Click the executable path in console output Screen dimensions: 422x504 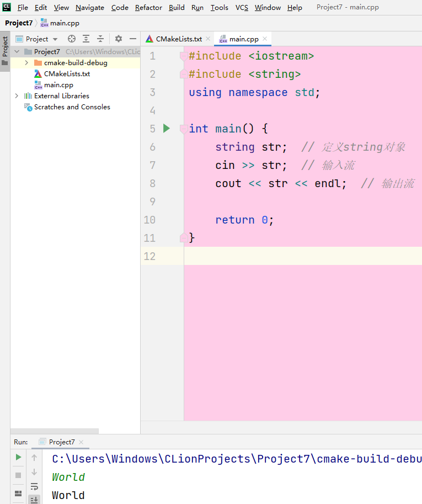click(x=237, y=459)
